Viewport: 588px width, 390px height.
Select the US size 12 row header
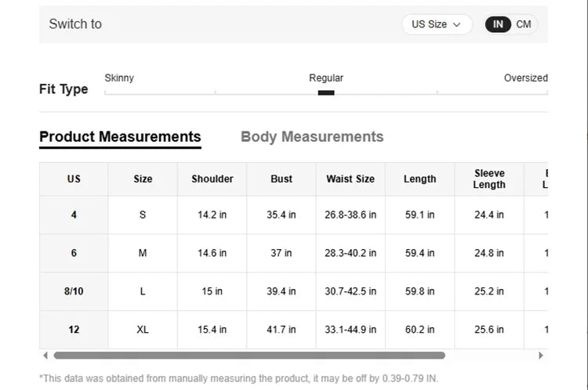[74, 330]
